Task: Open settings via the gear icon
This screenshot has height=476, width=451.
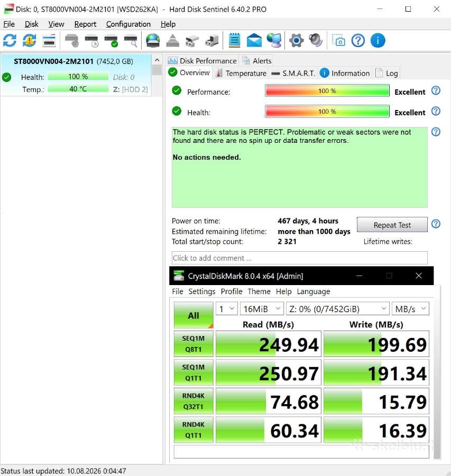Action: [296, 40]
